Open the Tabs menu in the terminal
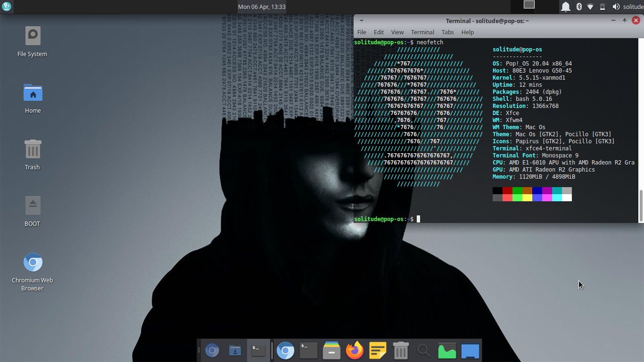644x362 pixels. 447,32
